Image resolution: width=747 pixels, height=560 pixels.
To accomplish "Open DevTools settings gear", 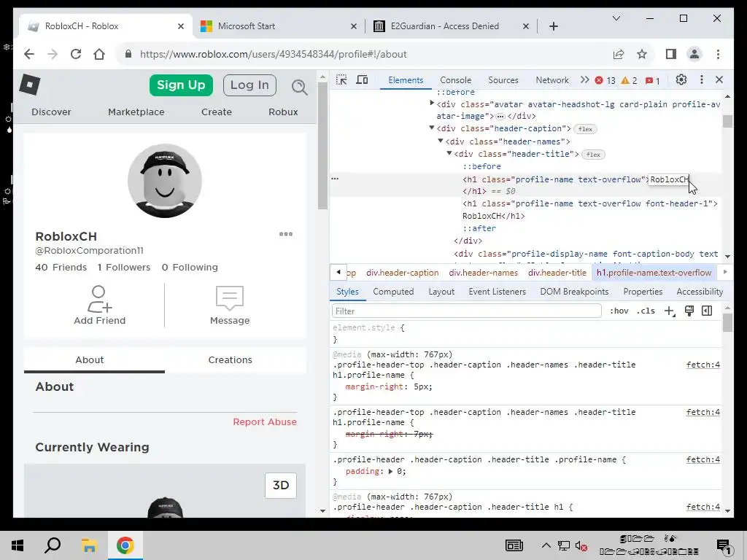I will click(x=681, y=79).
